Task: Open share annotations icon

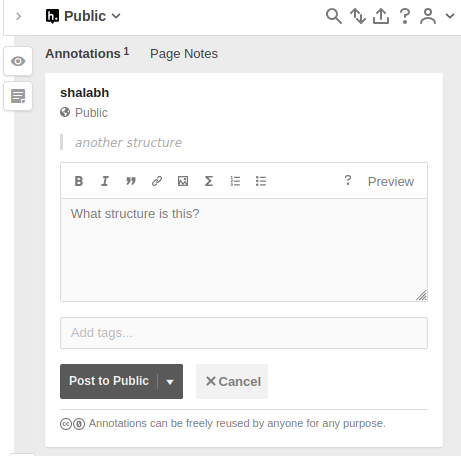Action: (381, 16)
